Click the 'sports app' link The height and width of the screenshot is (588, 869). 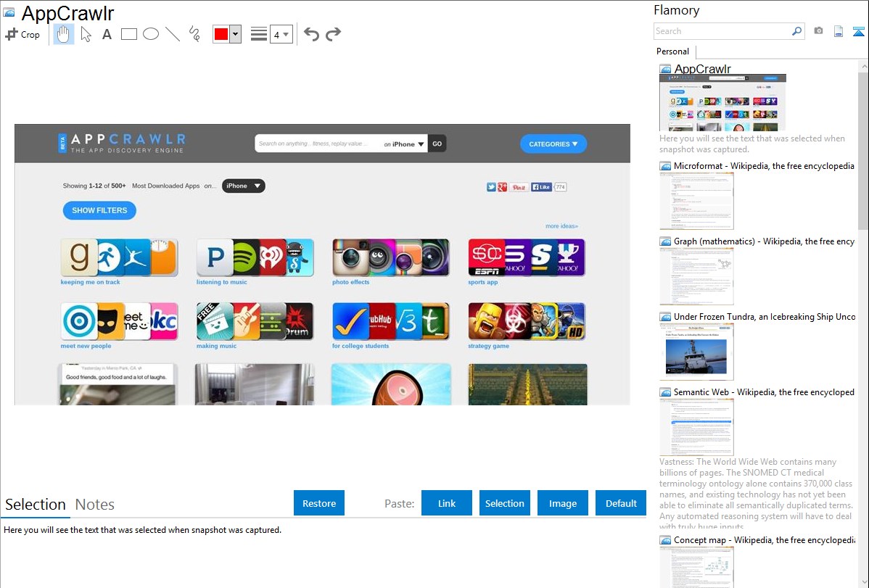click(482, 282)
